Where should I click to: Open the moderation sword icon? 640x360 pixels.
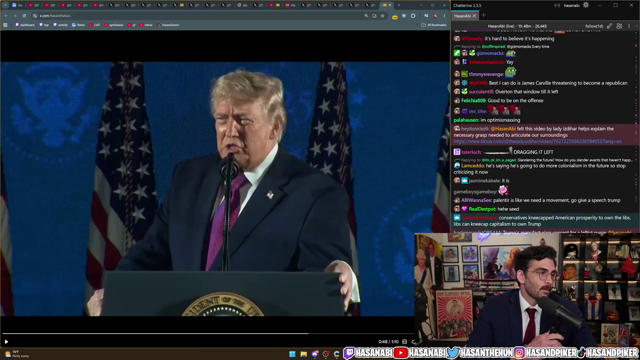click(x=609, y=26)
